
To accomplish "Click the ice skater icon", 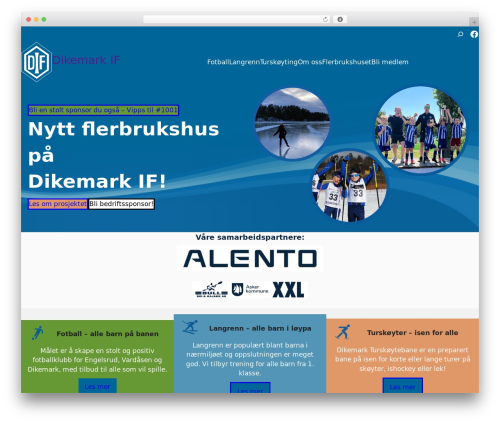I will 343,332.
